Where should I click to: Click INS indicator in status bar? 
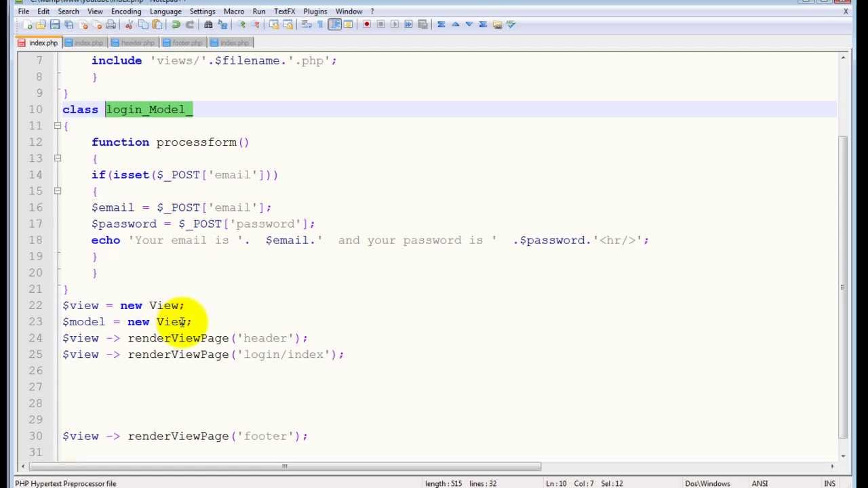click(829, 483)
